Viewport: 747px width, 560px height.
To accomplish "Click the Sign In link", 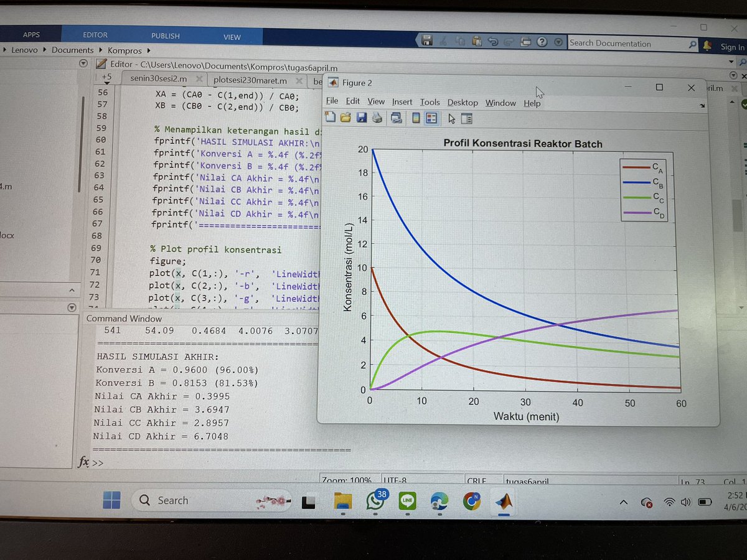I will (732, 47).
